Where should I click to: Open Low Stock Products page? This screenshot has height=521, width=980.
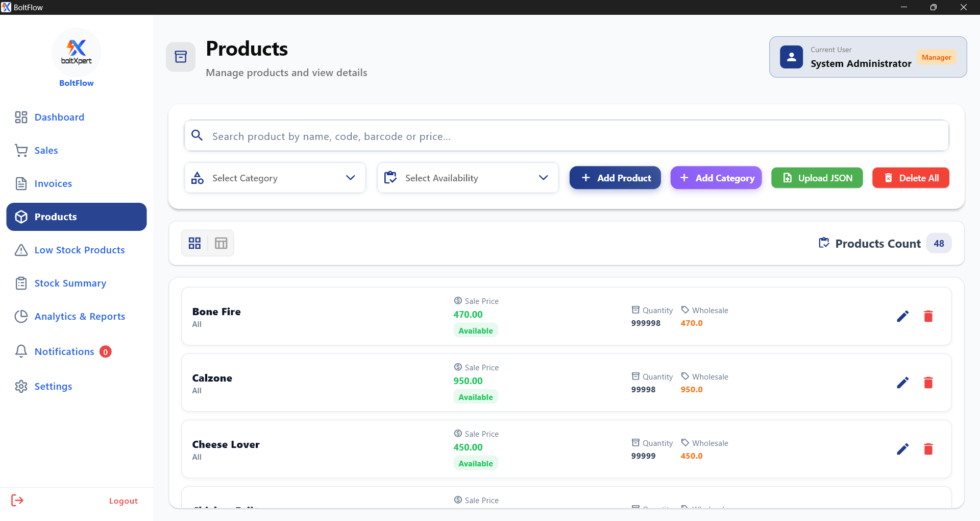[79, 250]
